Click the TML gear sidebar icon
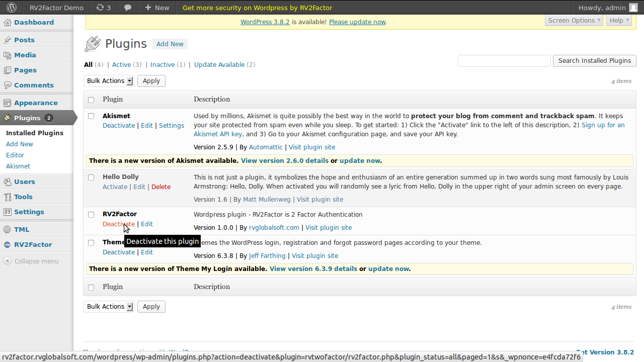 7,229
